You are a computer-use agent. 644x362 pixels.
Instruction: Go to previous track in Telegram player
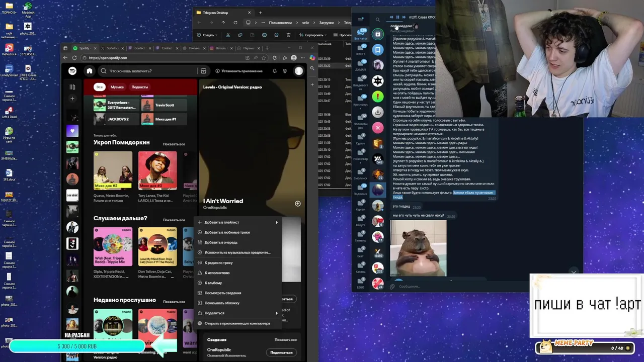click(x=391, y=17)
